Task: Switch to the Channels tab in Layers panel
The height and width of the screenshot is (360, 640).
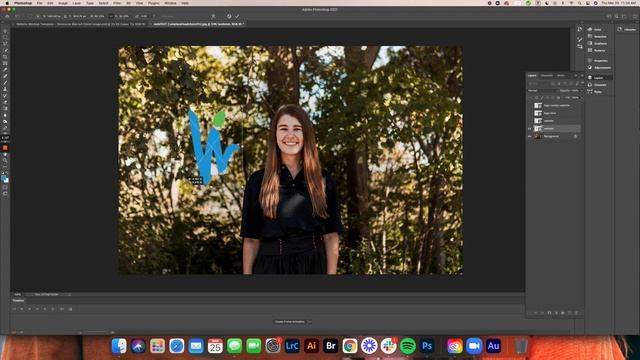Action: [547, 76]
